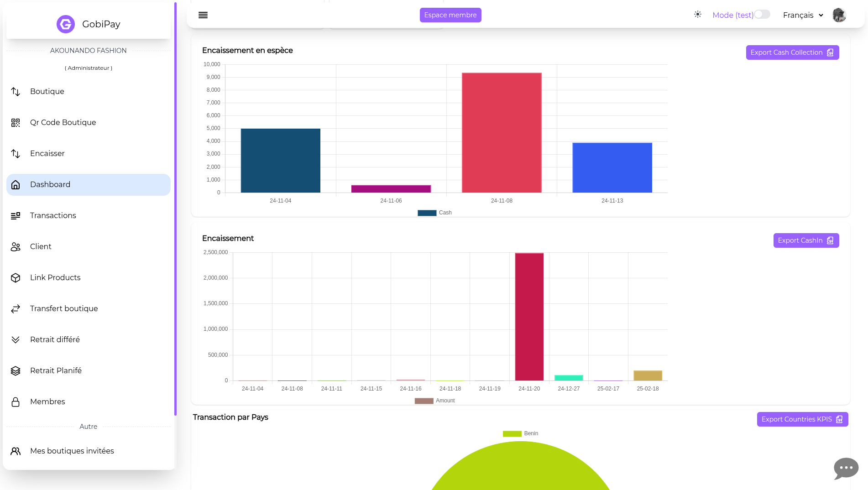This screenshot has width=868, height=490.
Task: Toggle the Amount legend in Encaissement chart
Action: click(434, 401)
